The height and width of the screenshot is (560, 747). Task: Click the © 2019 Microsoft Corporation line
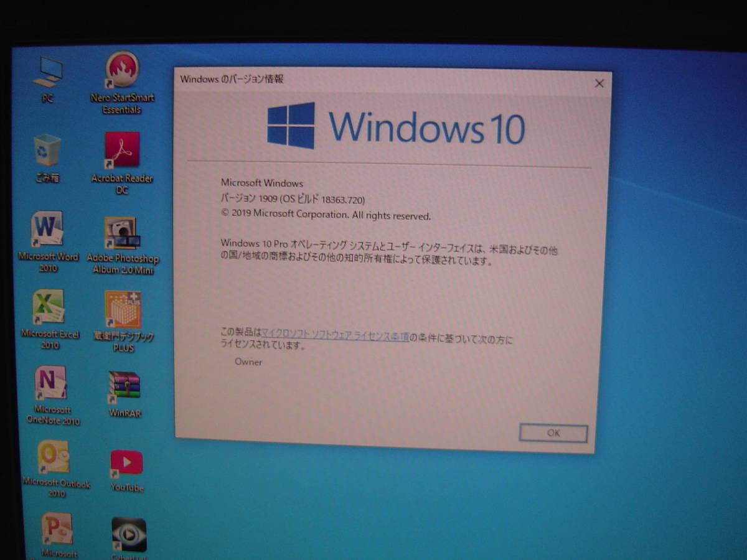point(326,215)
